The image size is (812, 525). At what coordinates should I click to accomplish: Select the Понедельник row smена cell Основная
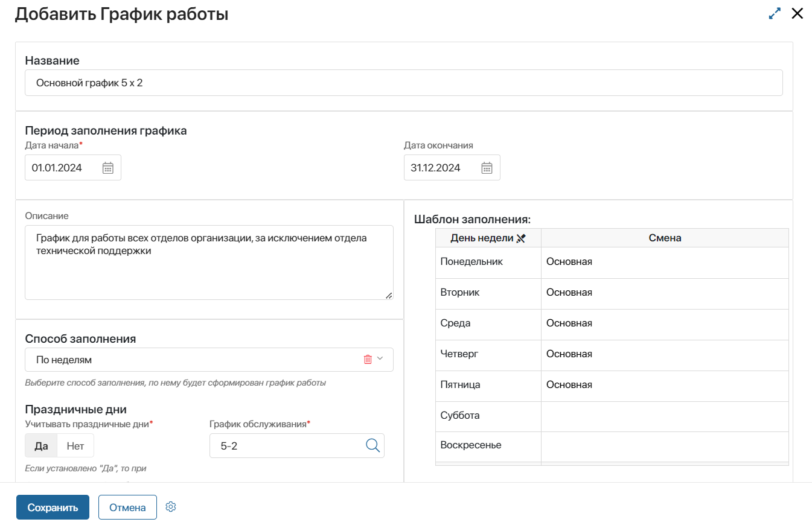click(665, 262)
